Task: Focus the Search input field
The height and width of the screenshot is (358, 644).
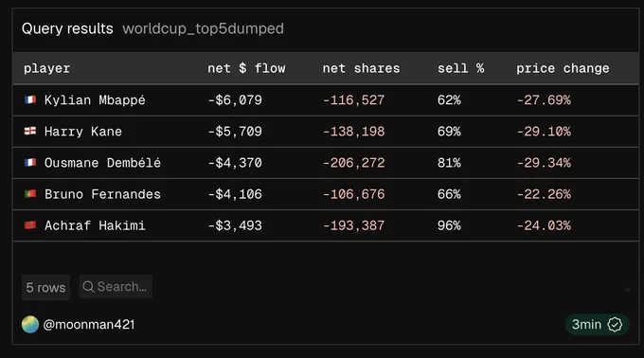Action: click(x=116, y=287)
